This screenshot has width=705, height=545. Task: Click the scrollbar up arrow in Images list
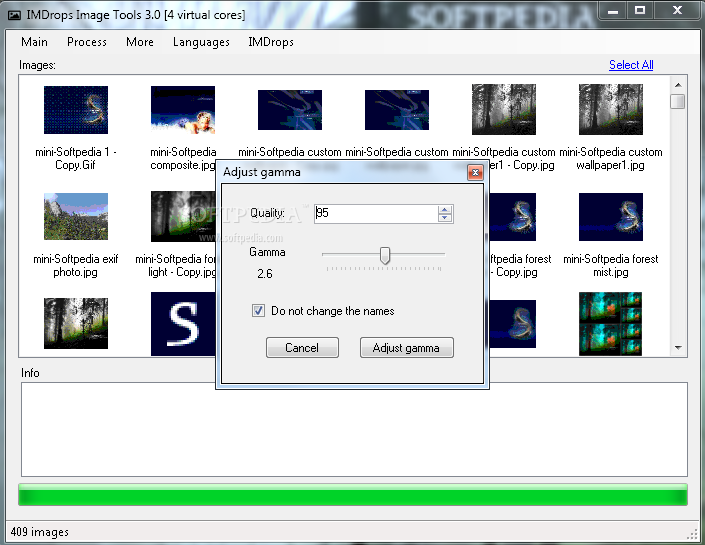[678, 85]
